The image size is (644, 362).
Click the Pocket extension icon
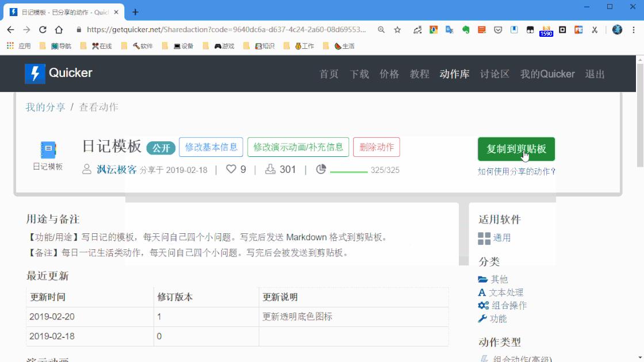coord(499,29)
